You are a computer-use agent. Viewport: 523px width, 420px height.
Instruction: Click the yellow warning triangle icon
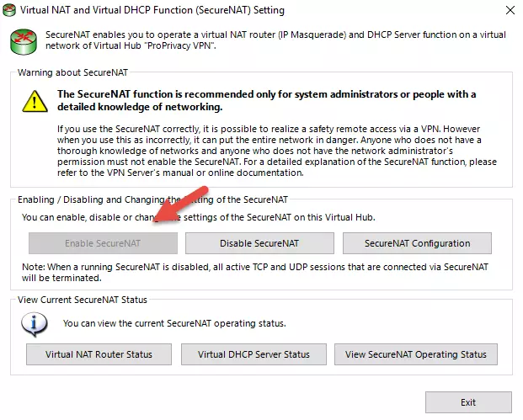click(x=35, y=103)
